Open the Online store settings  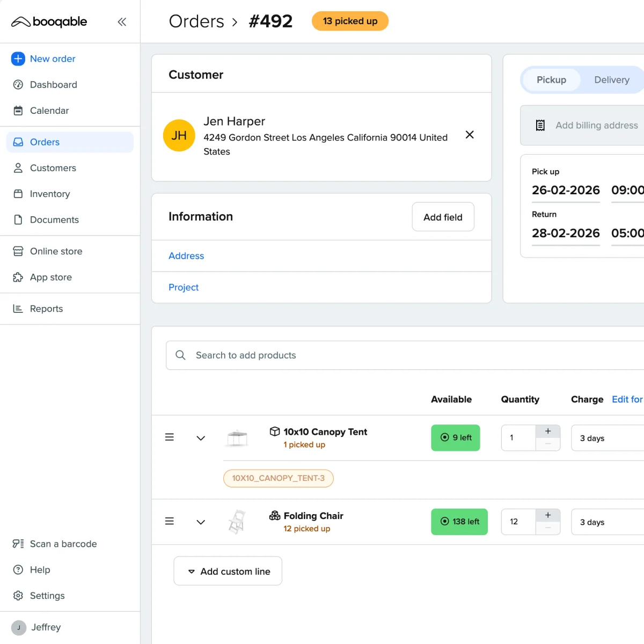point(55,251)
